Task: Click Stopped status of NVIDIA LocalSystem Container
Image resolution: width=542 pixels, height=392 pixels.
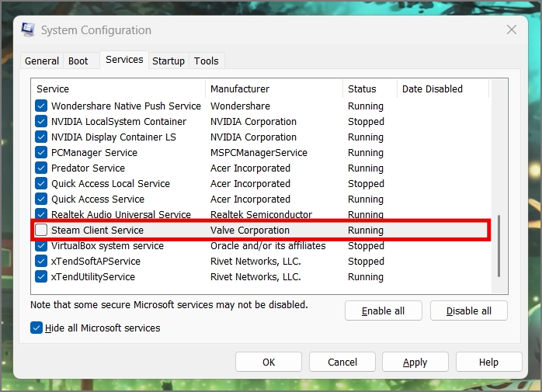Action: click(366, 122)
